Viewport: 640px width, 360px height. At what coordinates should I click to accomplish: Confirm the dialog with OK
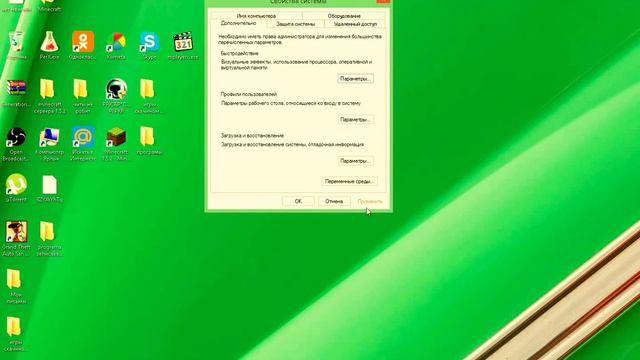point(298,201)
